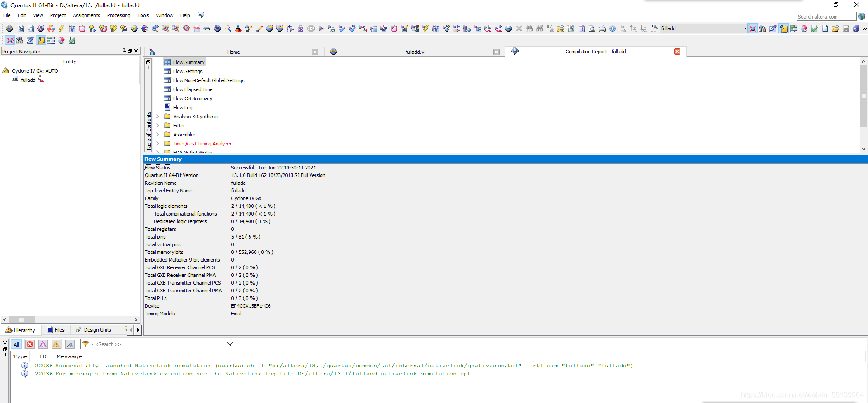Click the binoculars Find icon in top toolbar
868x403 pixels.
click(529, 28)
